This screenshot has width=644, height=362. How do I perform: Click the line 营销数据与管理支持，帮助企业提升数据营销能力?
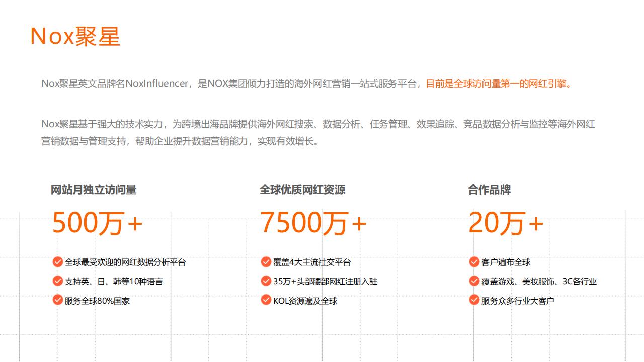[x=180, y=141]
